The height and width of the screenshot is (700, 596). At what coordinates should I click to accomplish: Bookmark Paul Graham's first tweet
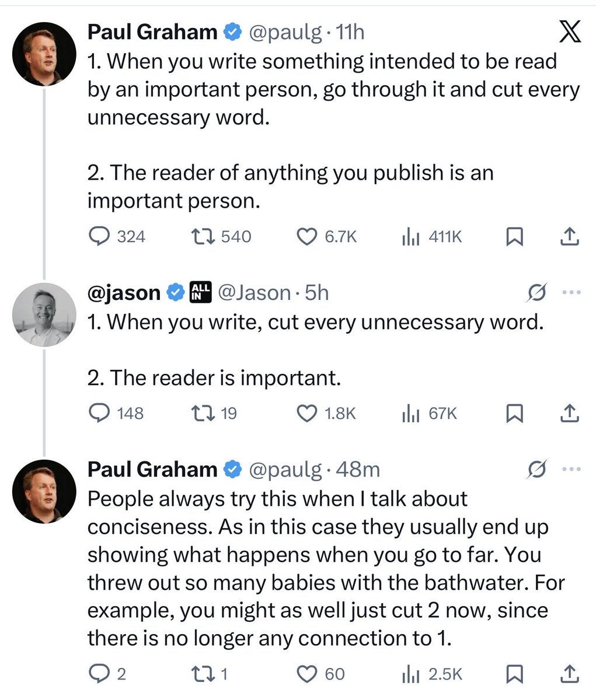(514, 236)
